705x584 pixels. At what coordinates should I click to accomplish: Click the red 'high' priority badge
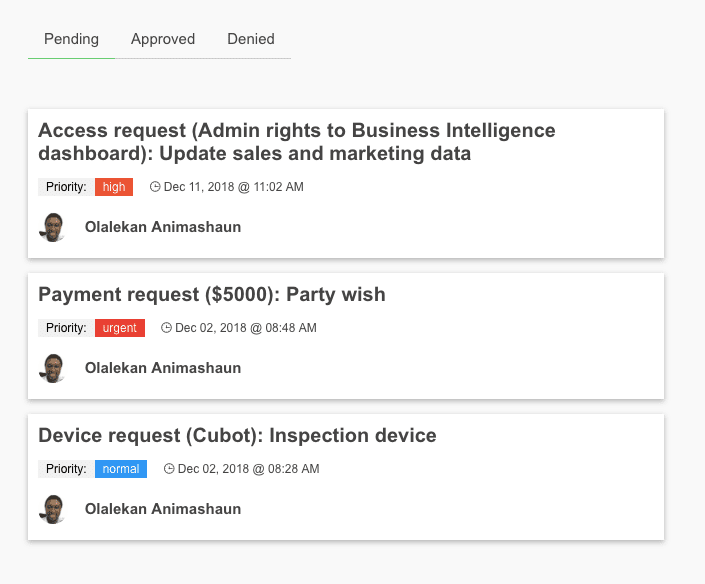pos(114,187)
